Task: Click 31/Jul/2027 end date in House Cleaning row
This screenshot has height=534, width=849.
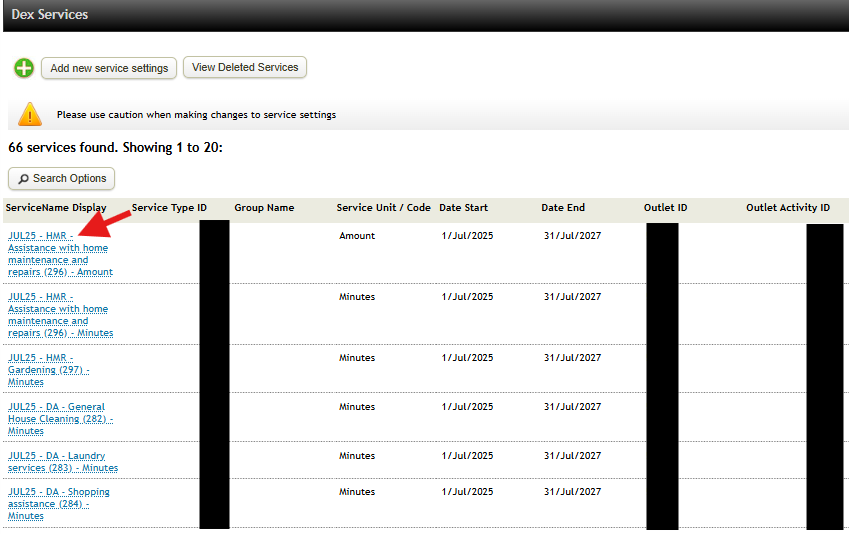Action: pos(572,406)
